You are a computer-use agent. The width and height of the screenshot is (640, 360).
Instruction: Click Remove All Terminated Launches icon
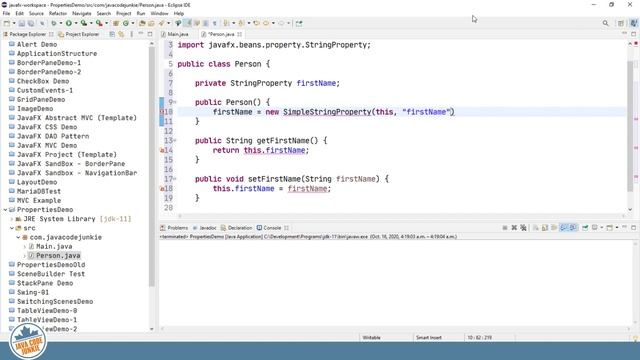click(523, 228)
